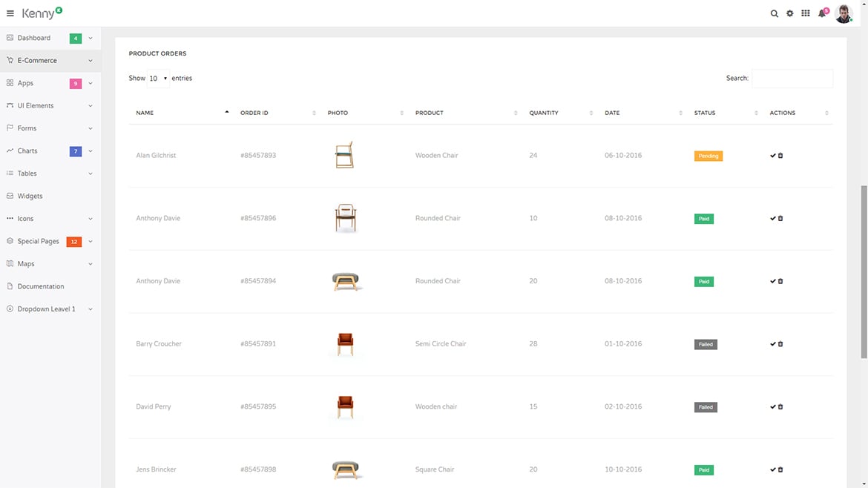Click Failed badge for Barry Croucher
The image size is (868, 488).
click(706, 344)
